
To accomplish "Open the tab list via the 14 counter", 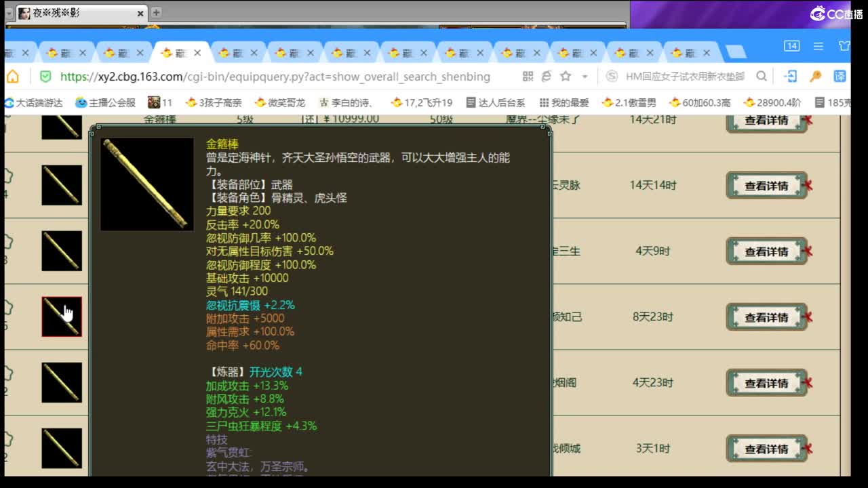I will coord(791,46).
